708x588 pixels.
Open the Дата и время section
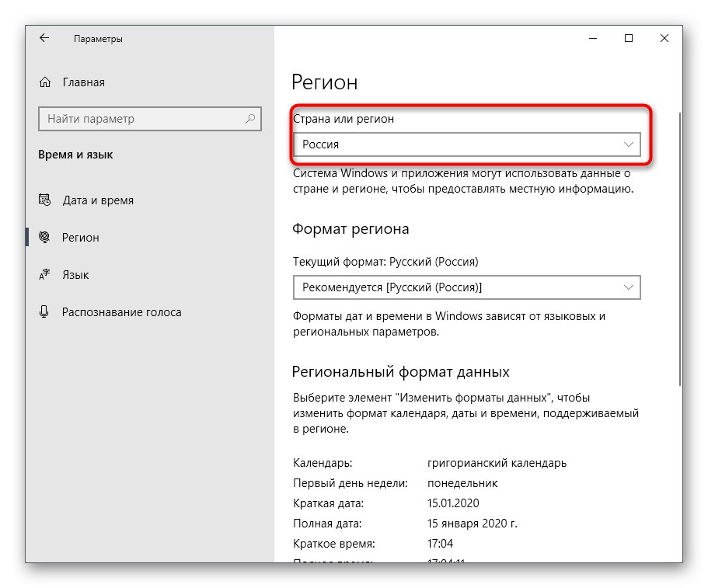tap(98, 200)
